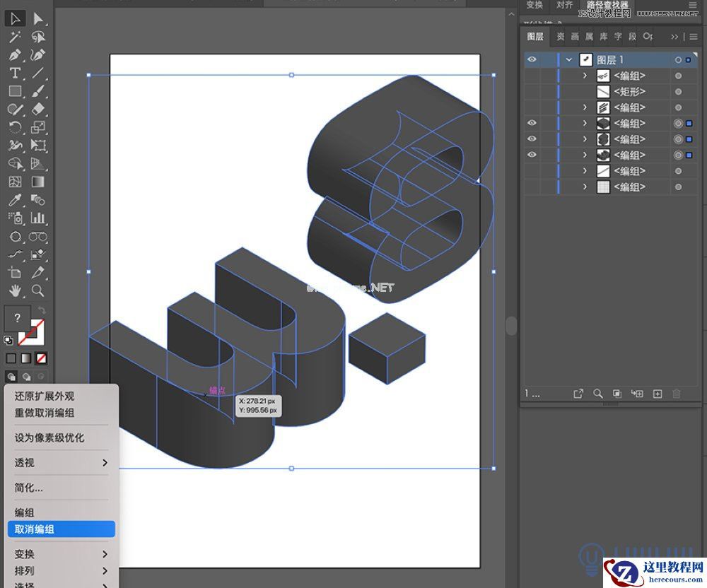Click 简化... in the context menu
This screenshot has height=588, width=707.
29,488
